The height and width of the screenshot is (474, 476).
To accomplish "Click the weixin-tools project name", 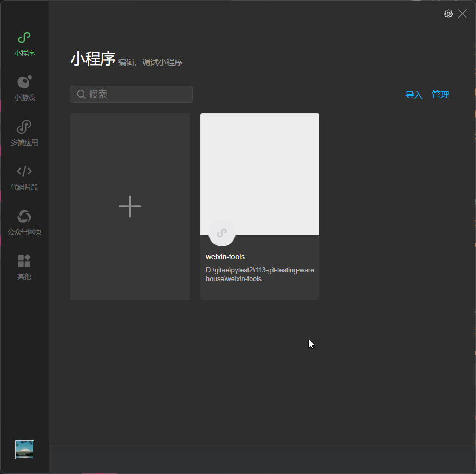I will coord(225,257).
